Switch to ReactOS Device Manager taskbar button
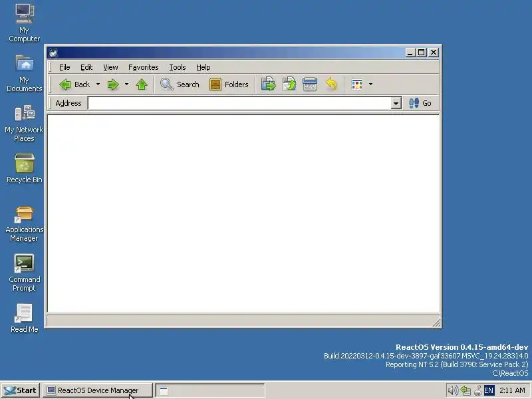The image size is (532, 399). click(97, 390)
